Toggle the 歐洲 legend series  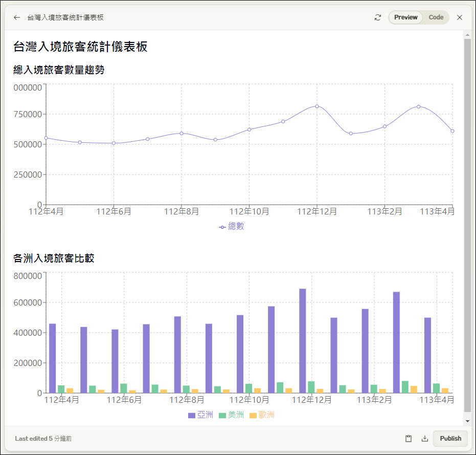262,415
